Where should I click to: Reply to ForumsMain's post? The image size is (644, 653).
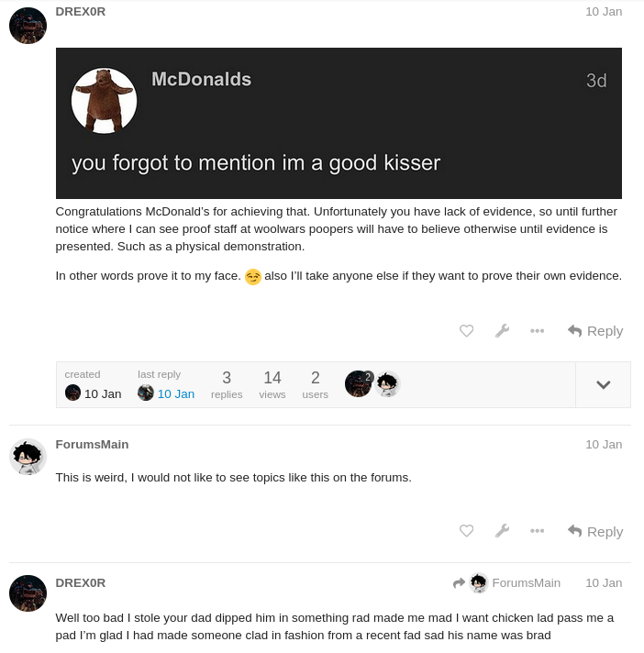tap(595, 531)
